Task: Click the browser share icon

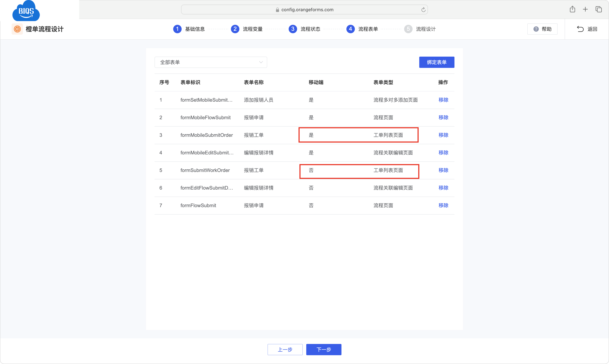Action: coord(572,9)
